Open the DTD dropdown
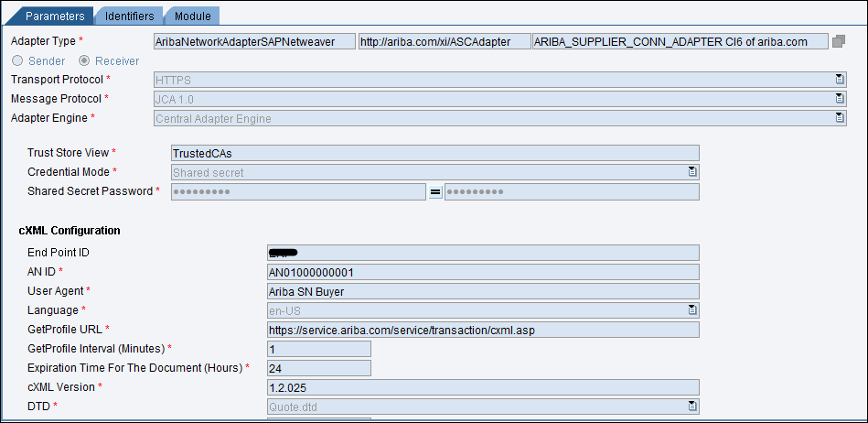This screenshot has width=868, height=423. pyautogui.click(x=692, y=407)
